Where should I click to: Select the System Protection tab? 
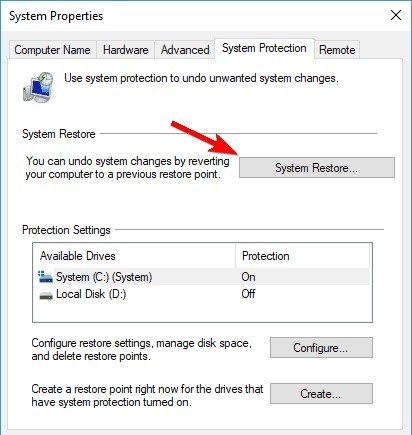[264, 48]
